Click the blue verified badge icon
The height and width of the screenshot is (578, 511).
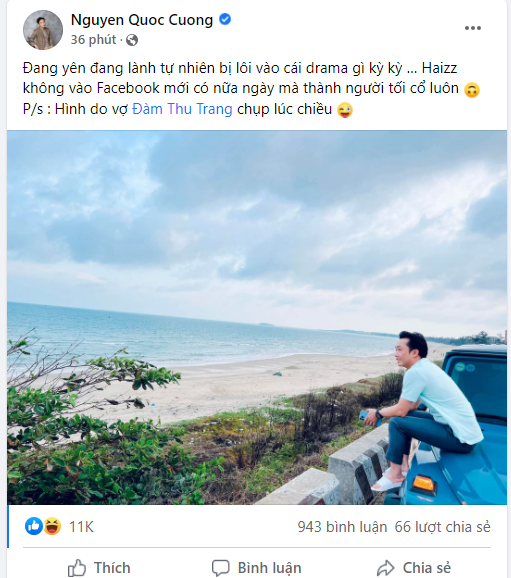click(225, 19)
